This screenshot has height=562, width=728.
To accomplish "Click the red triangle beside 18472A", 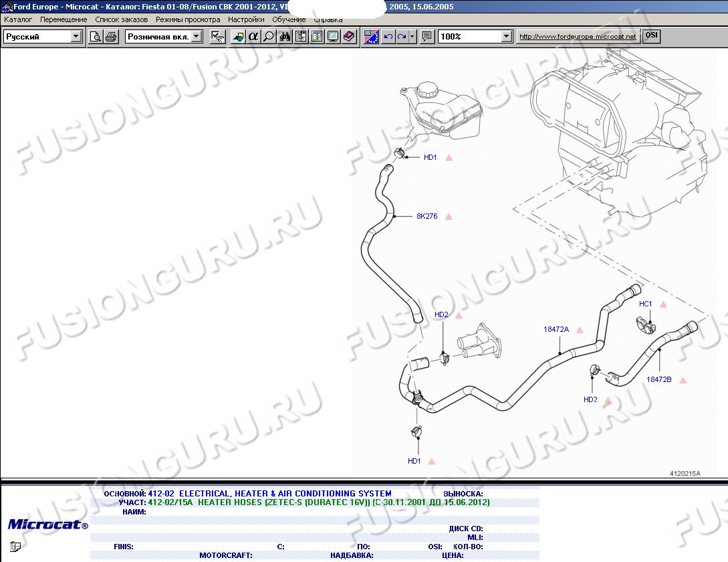I will pos(580,330).
